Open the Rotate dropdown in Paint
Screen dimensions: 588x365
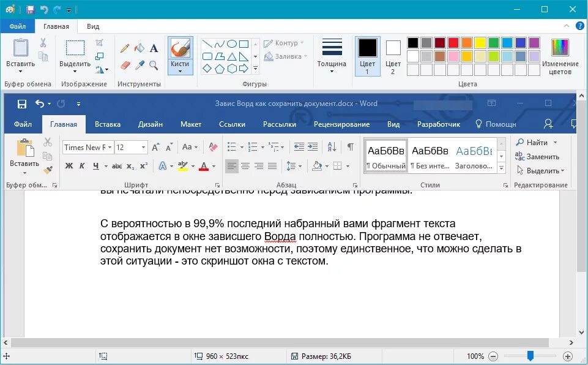tap(102, 69)
